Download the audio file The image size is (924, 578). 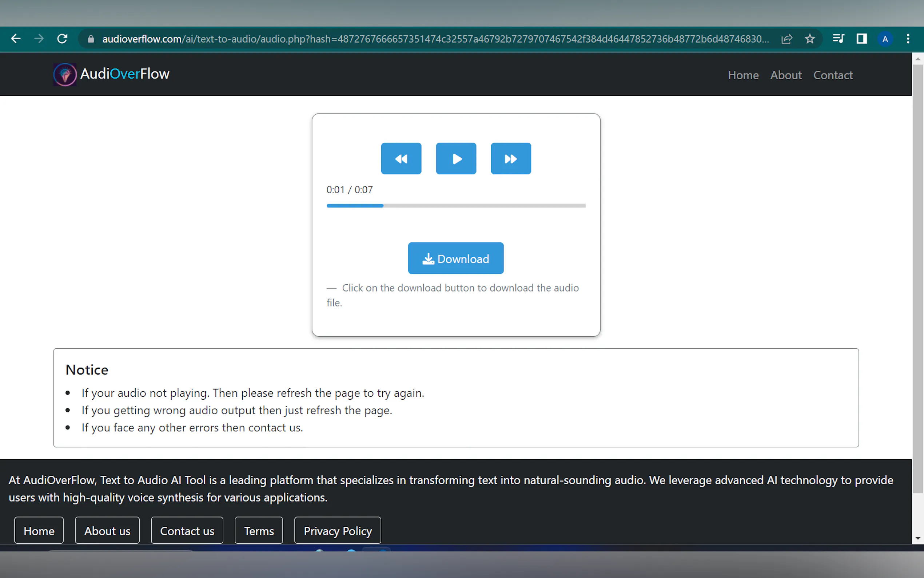(x=456, y=258)
